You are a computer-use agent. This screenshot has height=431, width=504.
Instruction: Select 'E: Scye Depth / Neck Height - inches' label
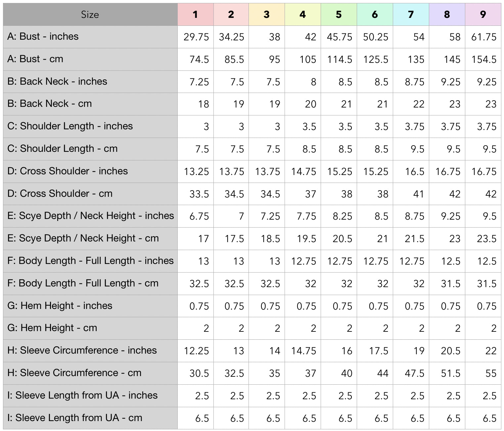click(90, 216)
